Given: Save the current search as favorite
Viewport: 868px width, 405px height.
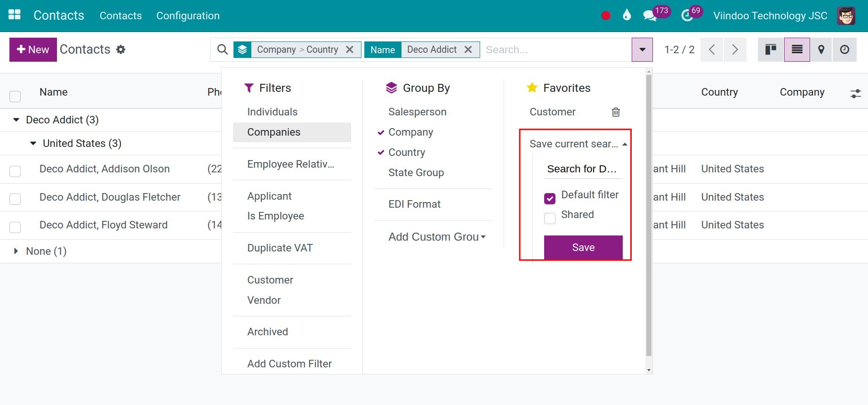Looking at the screenshot, I should point(583,248).
